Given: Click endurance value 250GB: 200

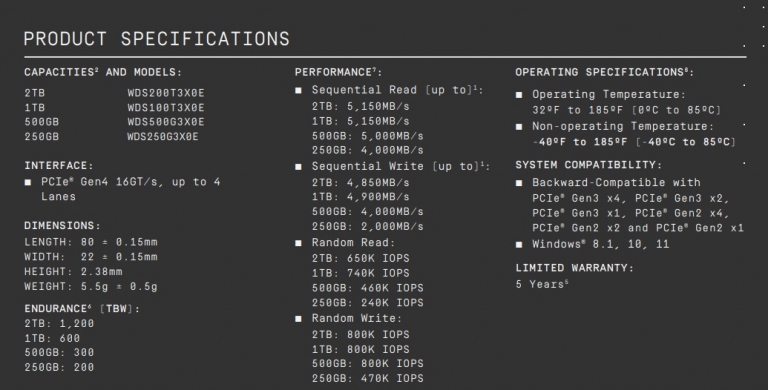Looking at the screenshot, I should click(x=59, y=367).
